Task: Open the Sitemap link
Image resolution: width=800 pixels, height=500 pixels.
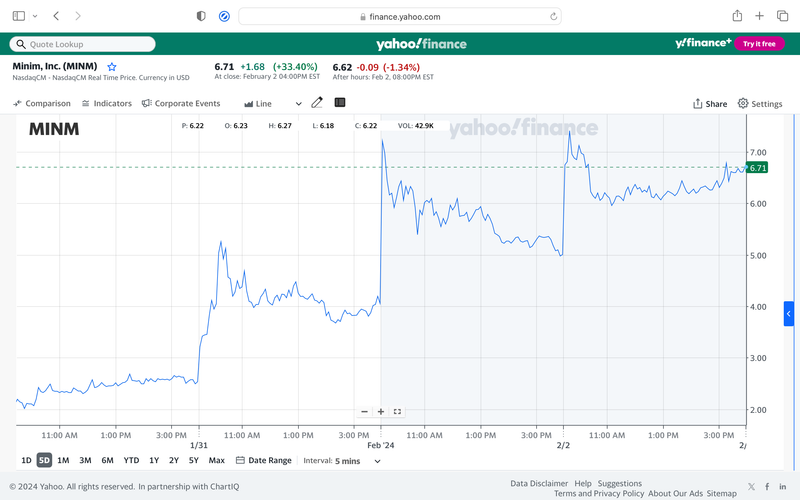Action: pyautogui.click(x=721, y=493)
